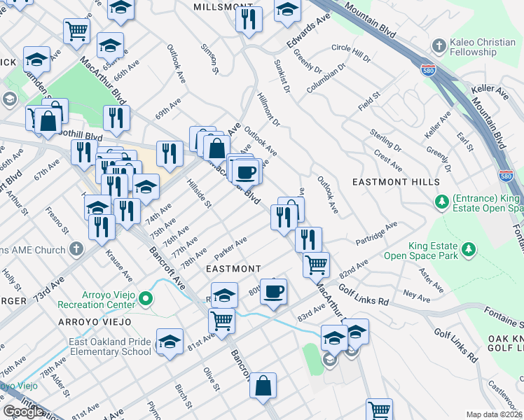524x420 pixels.
Task: Click the Map data copyright text
Action: pyautogui.click(x=495, y=414)
